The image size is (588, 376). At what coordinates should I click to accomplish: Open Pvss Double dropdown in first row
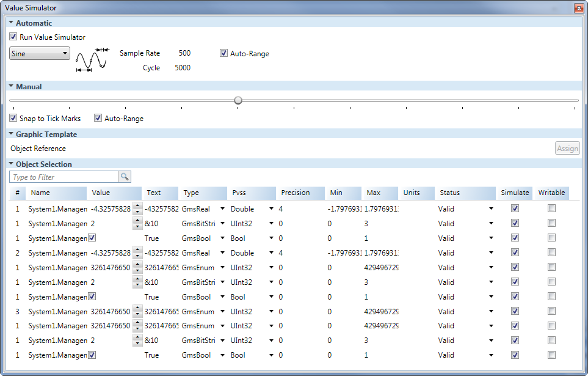click(x=271, y=208)
